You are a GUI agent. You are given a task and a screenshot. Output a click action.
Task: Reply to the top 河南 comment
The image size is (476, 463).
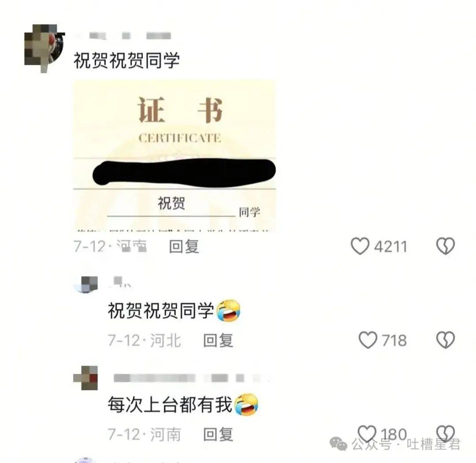[x=184, y=246]
